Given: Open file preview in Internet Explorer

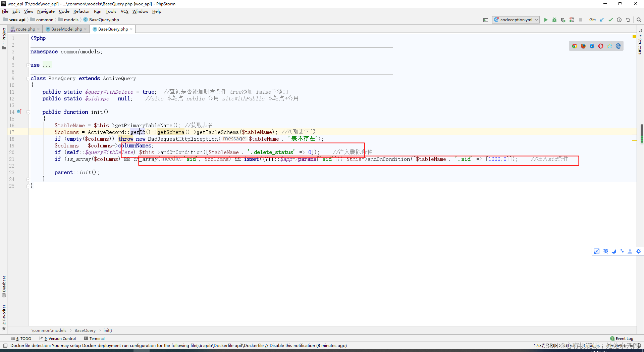Looking at the screenshot, I should pos(609,46).
